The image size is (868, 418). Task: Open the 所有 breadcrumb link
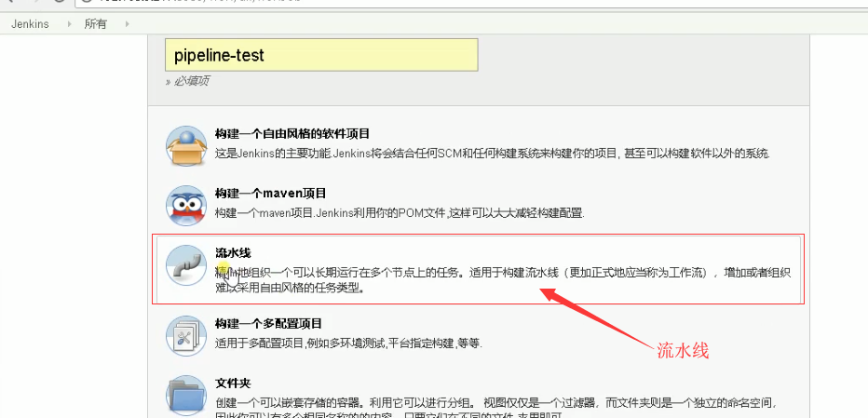tap(95, 24)
